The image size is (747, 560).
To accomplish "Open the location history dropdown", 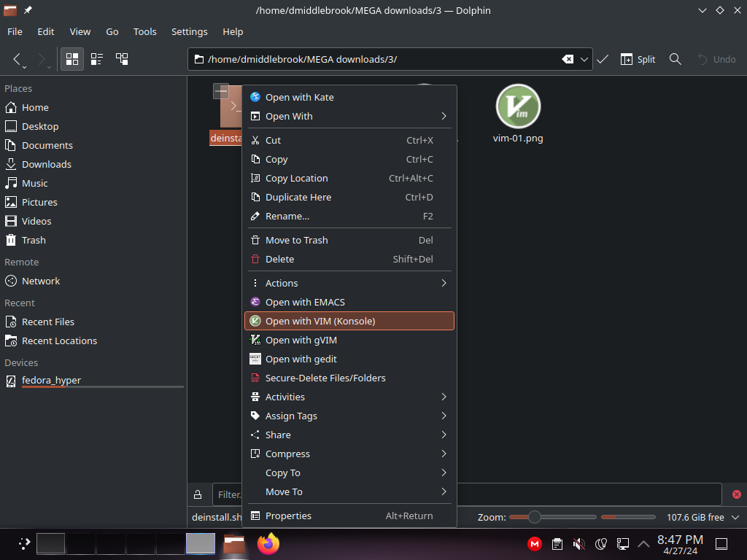I will [x=584, y=59].
